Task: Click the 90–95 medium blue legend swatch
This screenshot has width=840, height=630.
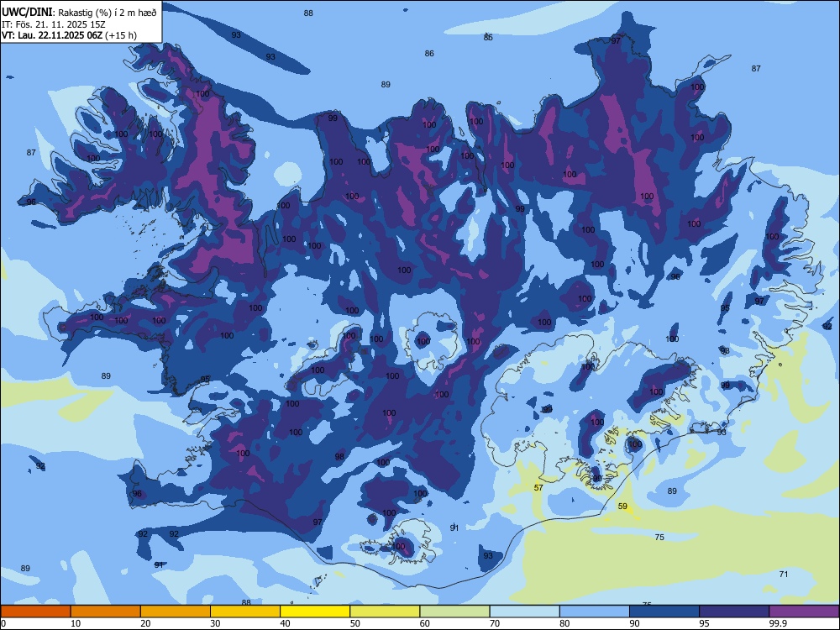Action: pos(664,611)
